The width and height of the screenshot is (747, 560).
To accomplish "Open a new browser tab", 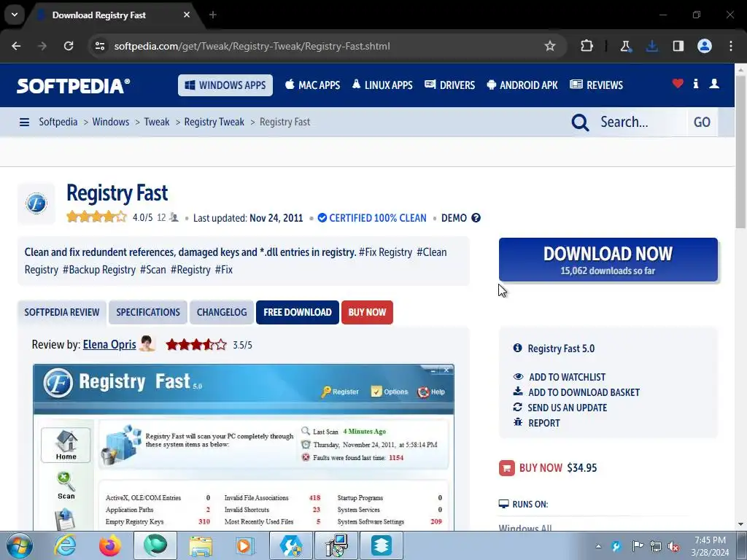I will click(213, 15).
